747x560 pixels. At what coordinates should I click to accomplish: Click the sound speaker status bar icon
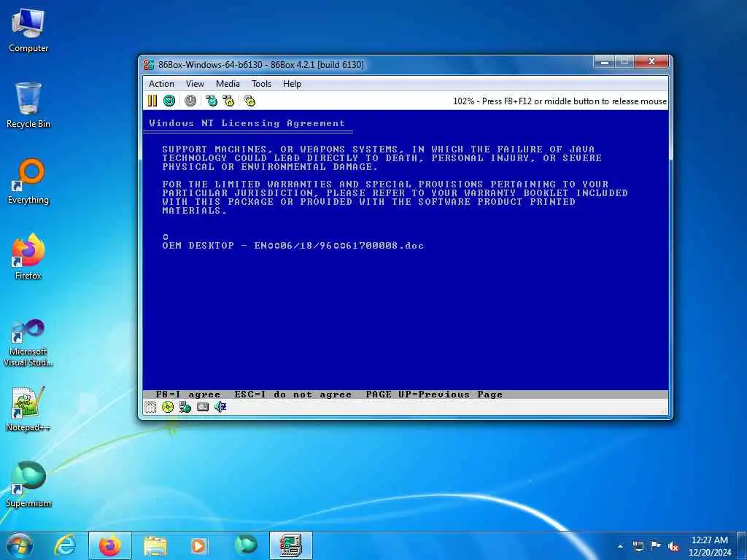(220, 407)
